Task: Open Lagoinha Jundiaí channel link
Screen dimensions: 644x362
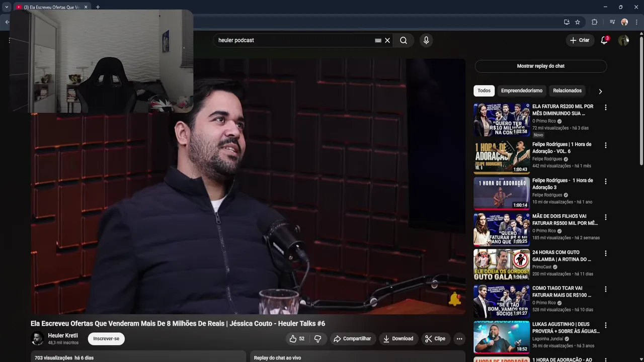Action: (549, 339)
